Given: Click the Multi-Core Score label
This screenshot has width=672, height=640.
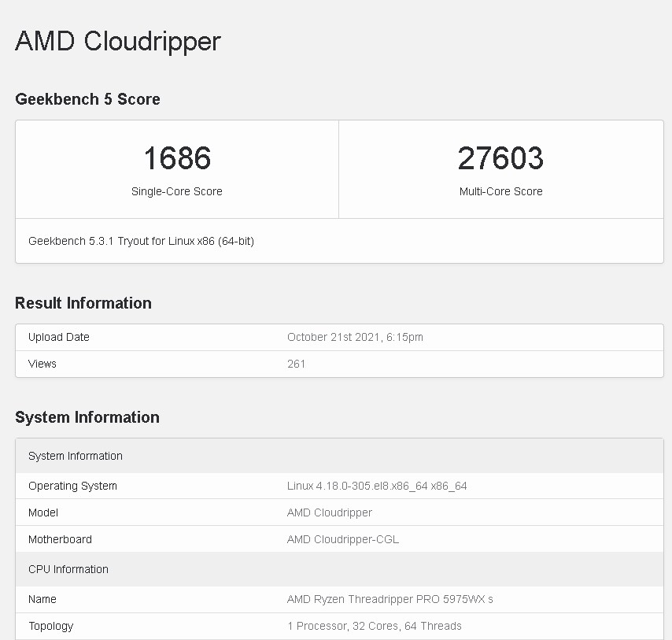Looking at the screenshot, I should [x=501, y=191].
